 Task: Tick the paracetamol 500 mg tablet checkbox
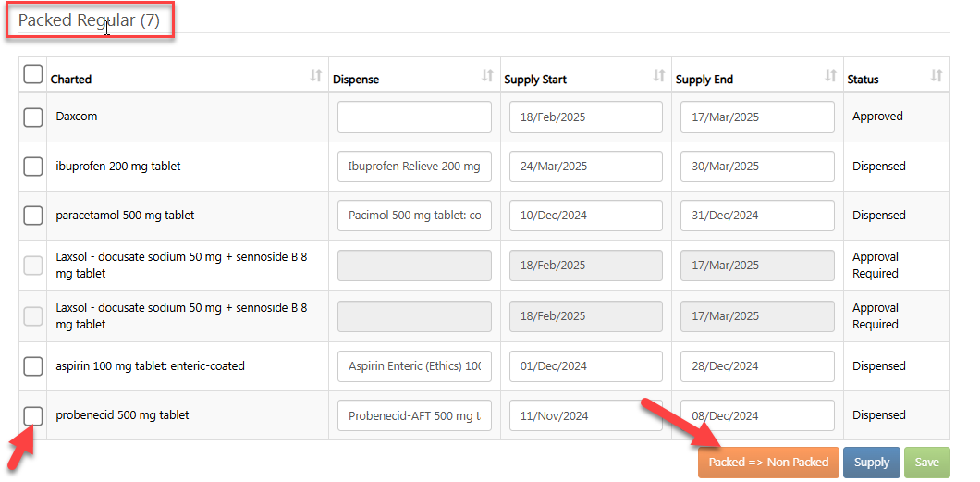[x=33, y=216]
